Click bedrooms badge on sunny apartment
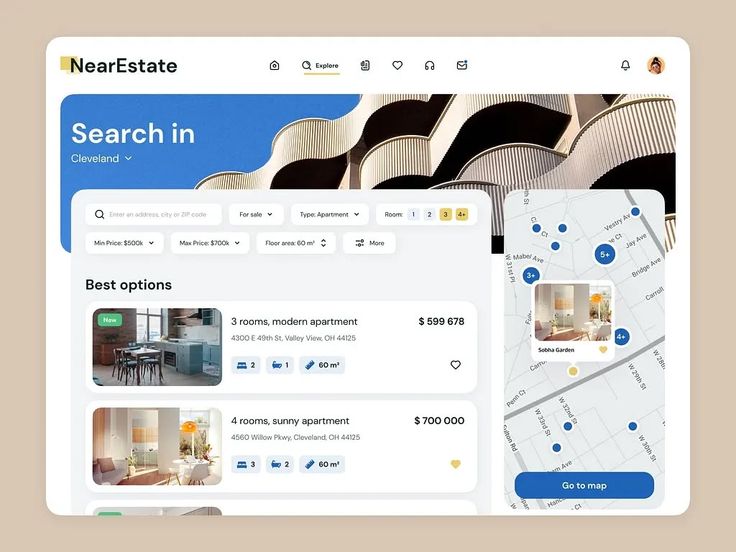736x552 pixels. pyautogui.click(x=246, y=465)
